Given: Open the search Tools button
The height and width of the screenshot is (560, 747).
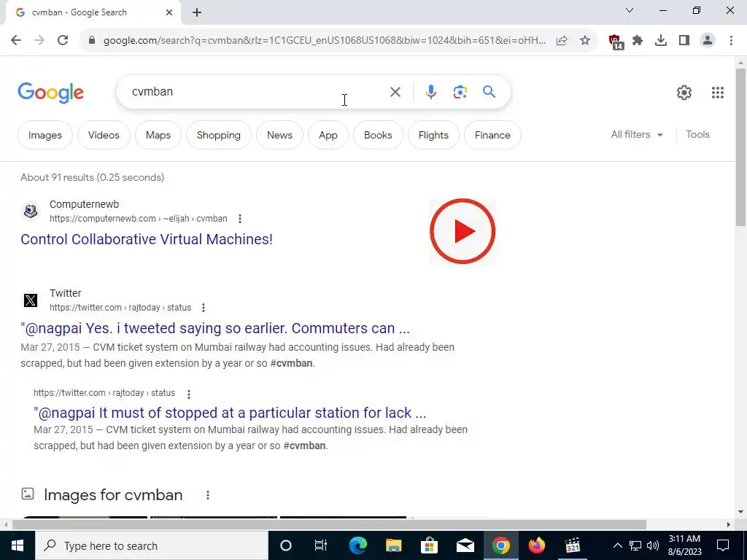Looking at the screenshot, I should (697, 135).
